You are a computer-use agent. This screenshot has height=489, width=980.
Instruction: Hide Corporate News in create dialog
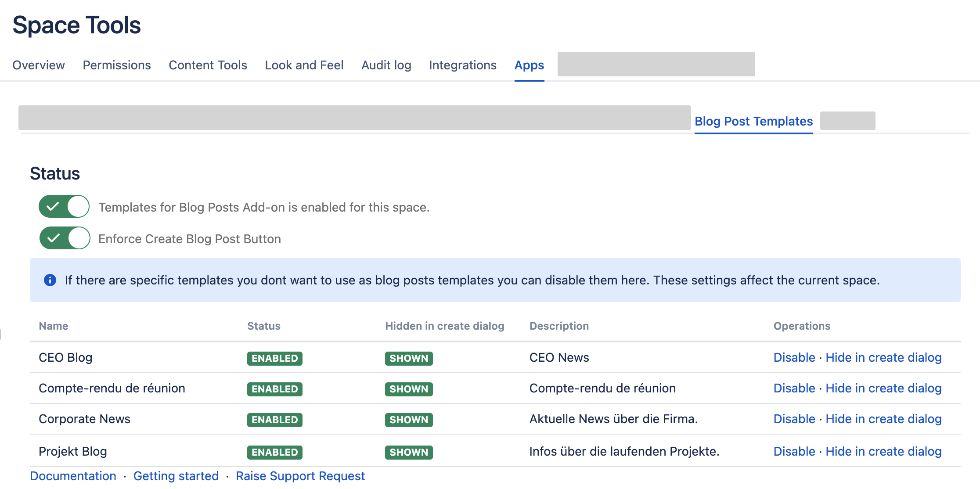[883, 419]
